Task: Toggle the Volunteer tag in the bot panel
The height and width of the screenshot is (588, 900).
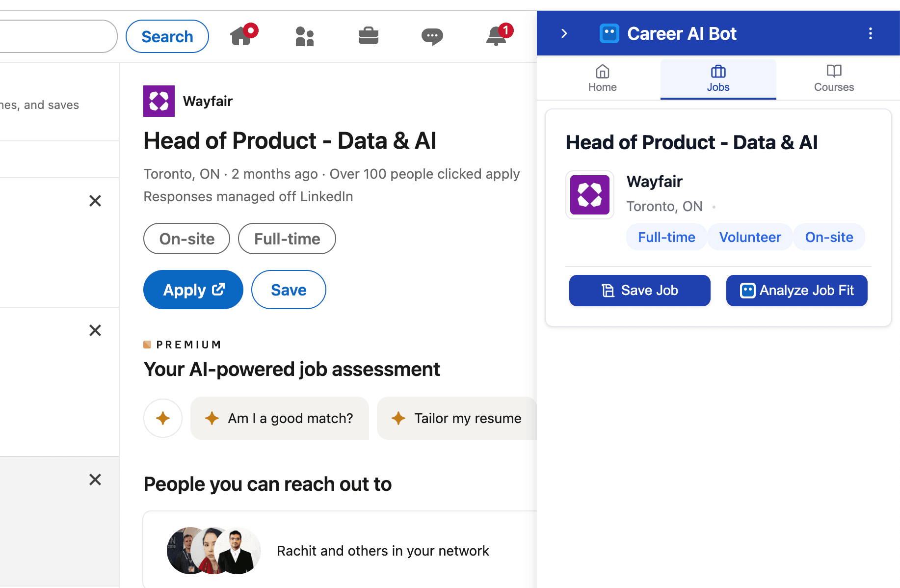Action: (750, 237)
